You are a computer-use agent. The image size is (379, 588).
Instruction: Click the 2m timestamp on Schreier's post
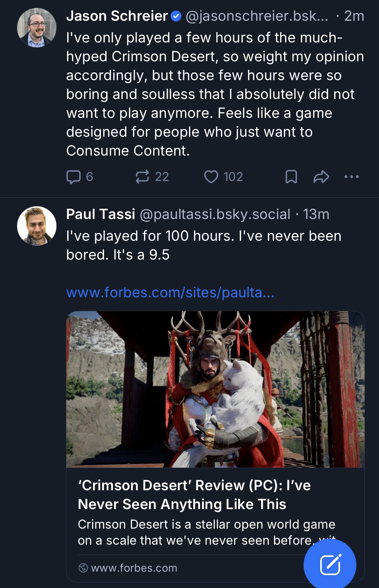[x=354, y=16]
